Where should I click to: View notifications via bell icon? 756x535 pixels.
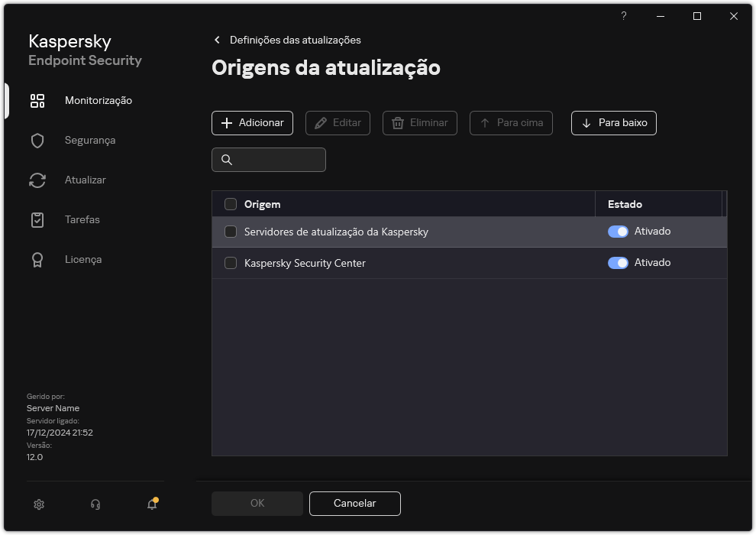tap(151, 504)
